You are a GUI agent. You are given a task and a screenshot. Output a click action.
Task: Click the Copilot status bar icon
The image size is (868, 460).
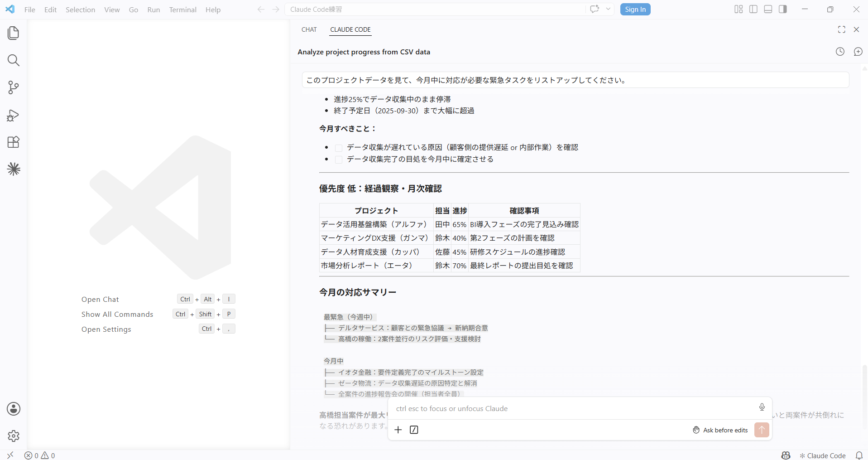tap(786, 455)
